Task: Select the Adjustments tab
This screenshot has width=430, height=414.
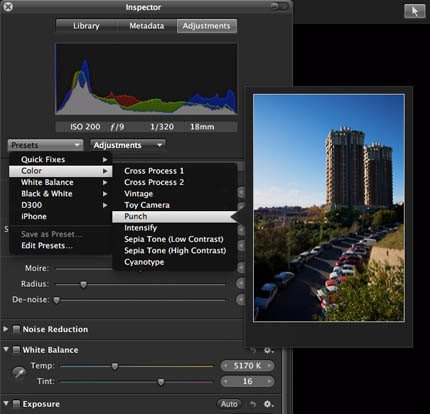Action: 207,26
